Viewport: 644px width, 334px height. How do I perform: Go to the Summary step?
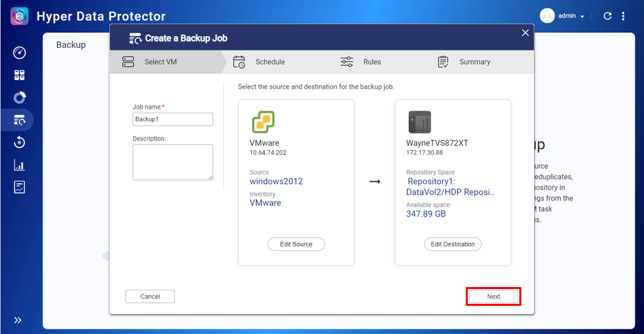pos(474,62)
